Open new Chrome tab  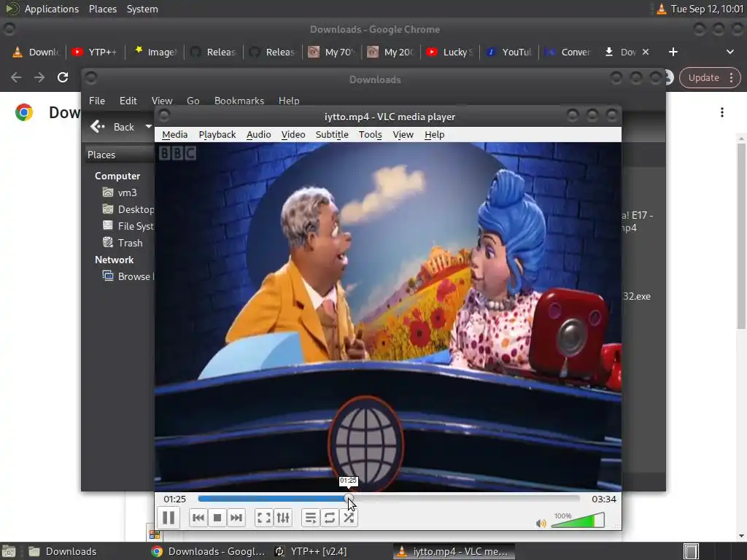pos(673,52)
